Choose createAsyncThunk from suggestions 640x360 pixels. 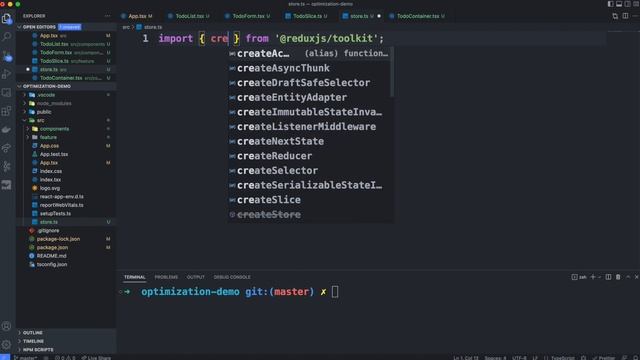pyautogui.click(x=309, y=68)
